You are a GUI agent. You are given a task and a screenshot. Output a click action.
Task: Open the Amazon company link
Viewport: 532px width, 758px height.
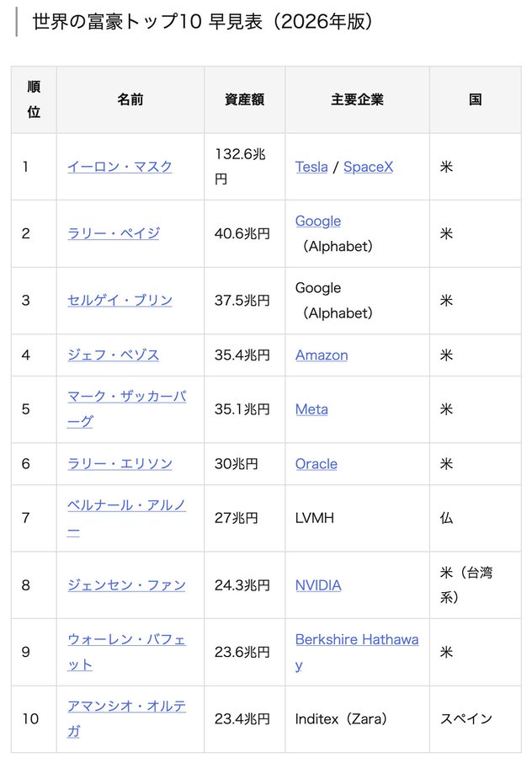(322, 355)
